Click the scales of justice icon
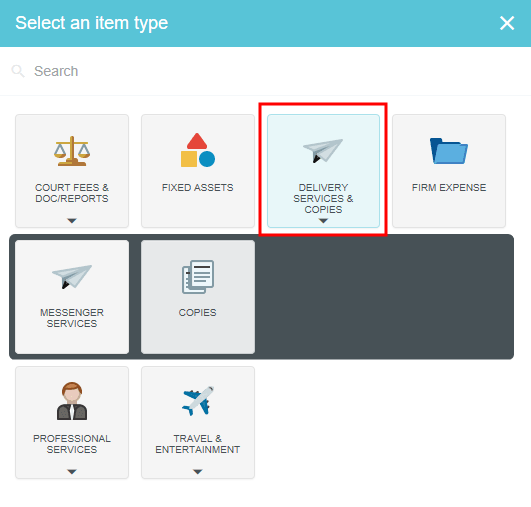531x507 pixels. coord(72,151)
